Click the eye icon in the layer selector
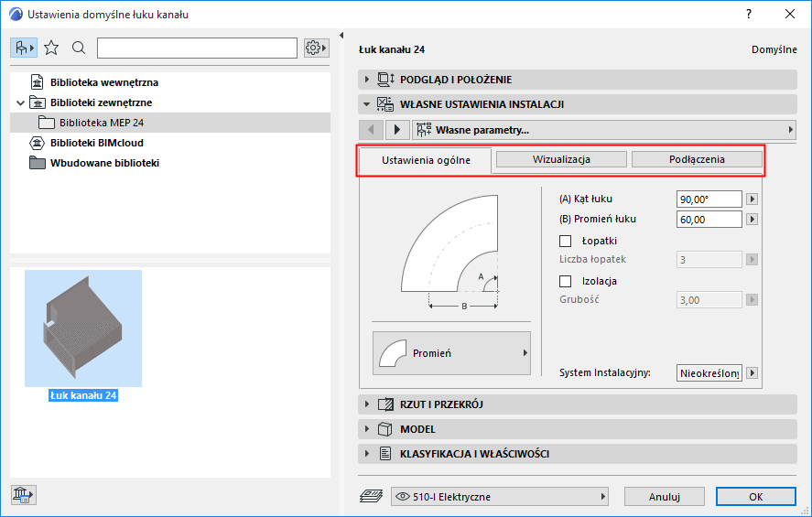 pos(403,496)
